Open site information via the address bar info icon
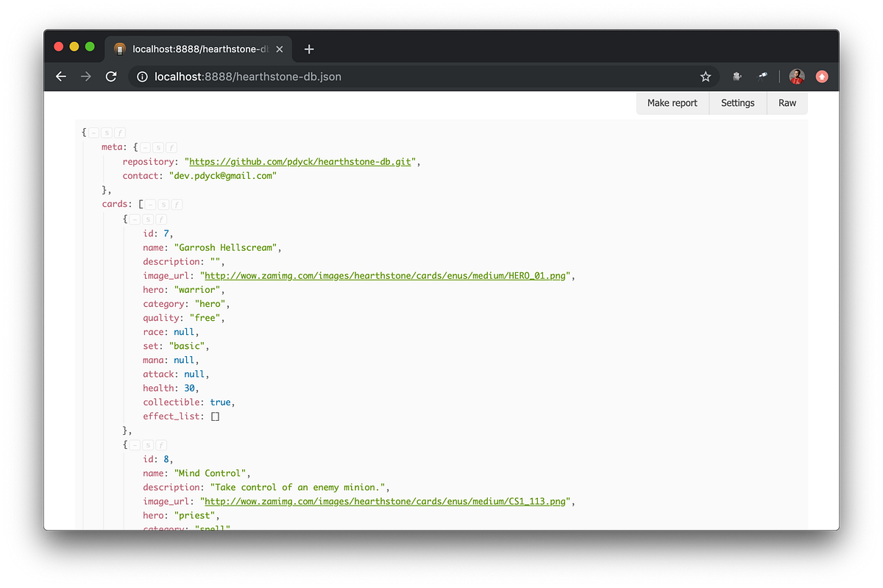 (x=141, y=76)
